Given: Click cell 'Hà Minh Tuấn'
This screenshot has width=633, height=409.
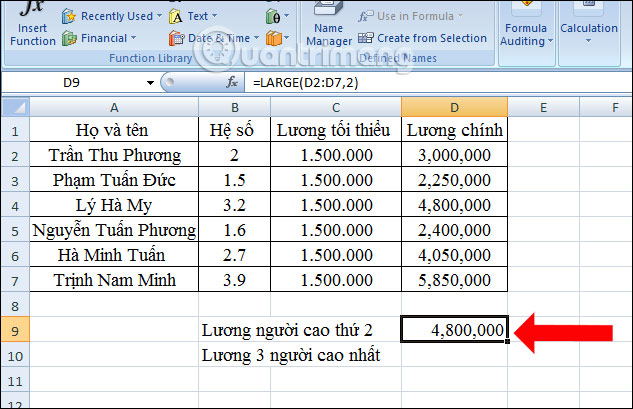Looking at the screenshot, I should point(114,255).
